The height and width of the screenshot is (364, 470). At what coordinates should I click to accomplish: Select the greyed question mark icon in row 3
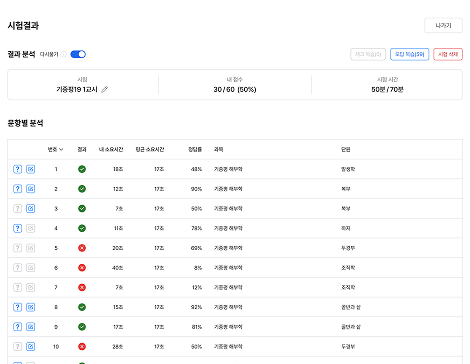click(17, 208)
